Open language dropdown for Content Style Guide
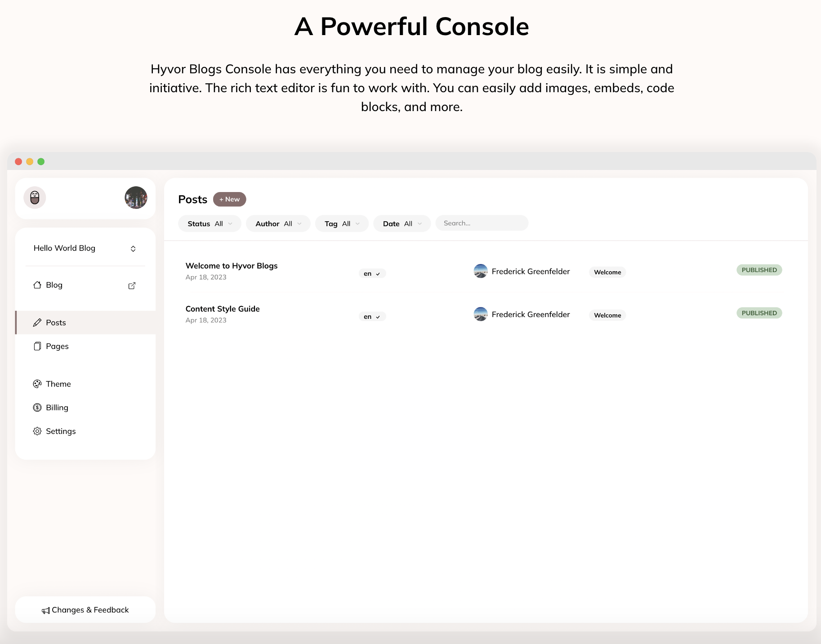The width and height of the screenshot is (821, 644). click(x=372, y=317)
